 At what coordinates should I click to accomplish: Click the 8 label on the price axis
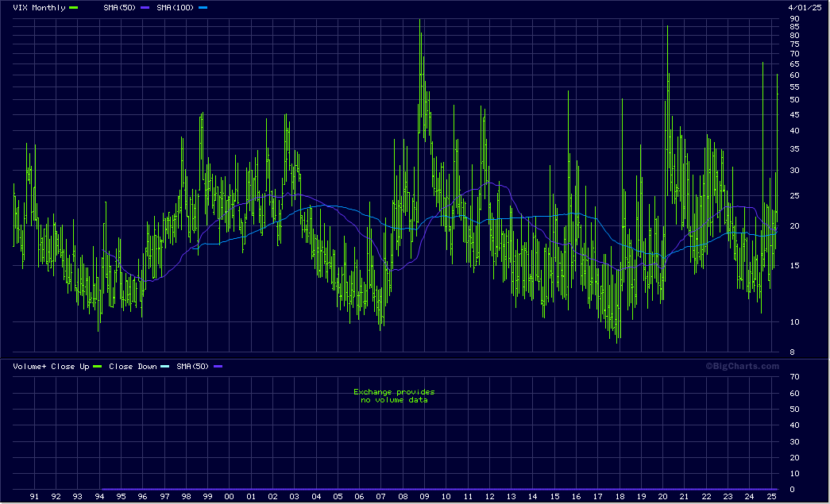coord(792,352)
